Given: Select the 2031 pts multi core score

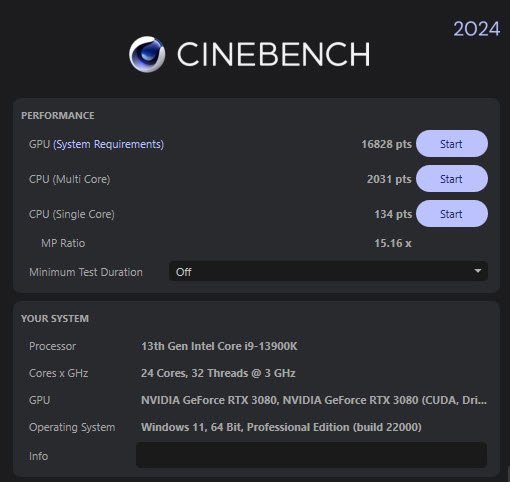Looking at the screenshot, I should (389, 179).
